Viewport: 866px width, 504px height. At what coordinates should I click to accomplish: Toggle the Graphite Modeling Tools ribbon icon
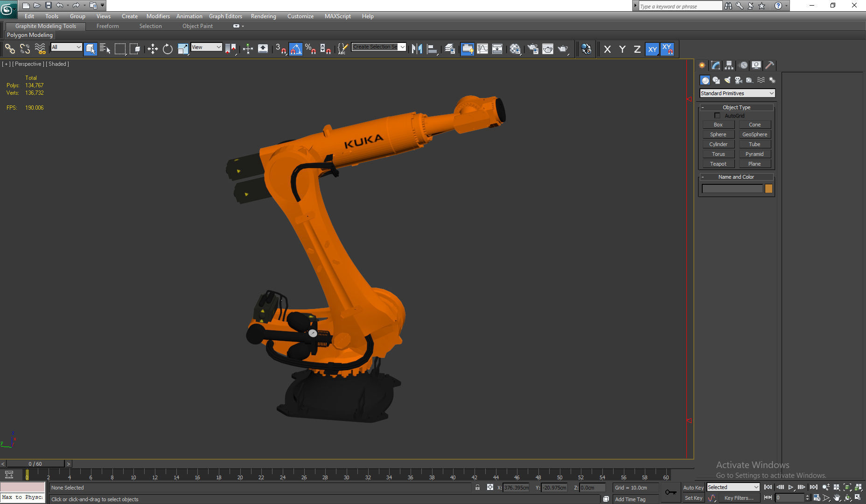click(x=467, y=49)
